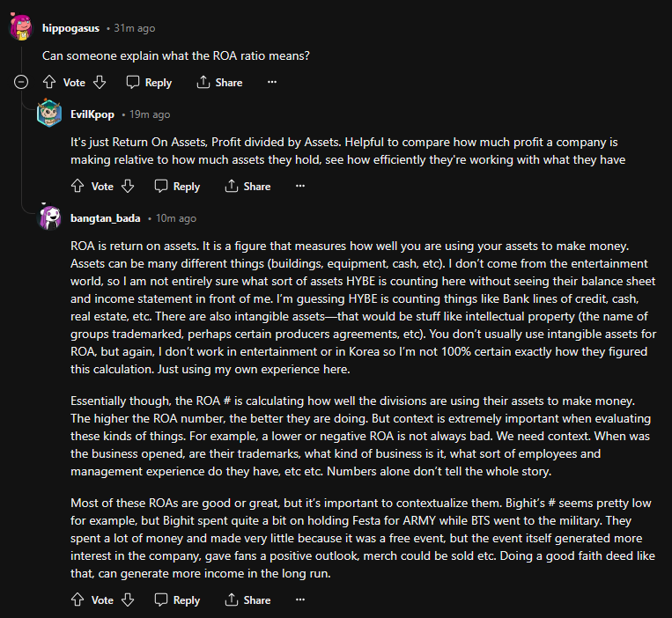Reply to hippogasus's comment
This screenshot has height=618, width=672.
[x=149, y=82]
